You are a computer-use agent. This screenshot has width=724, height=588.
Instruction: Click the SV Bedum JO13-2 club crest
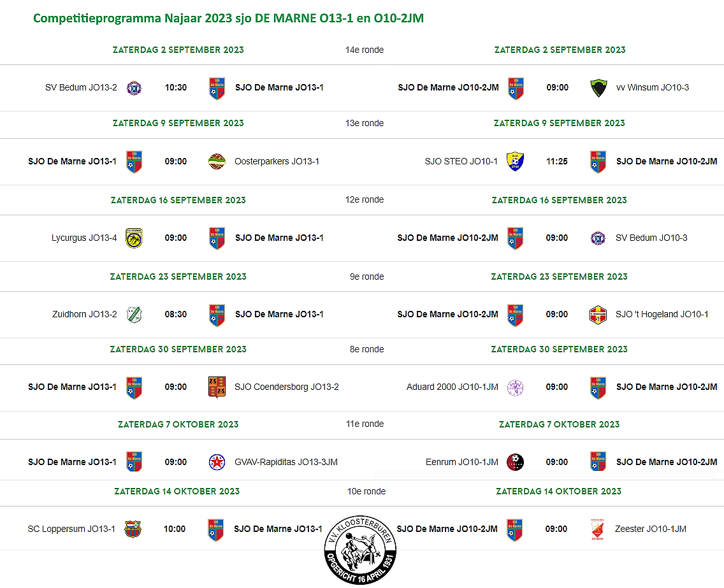pyautogui.click(x=134, y=88)
